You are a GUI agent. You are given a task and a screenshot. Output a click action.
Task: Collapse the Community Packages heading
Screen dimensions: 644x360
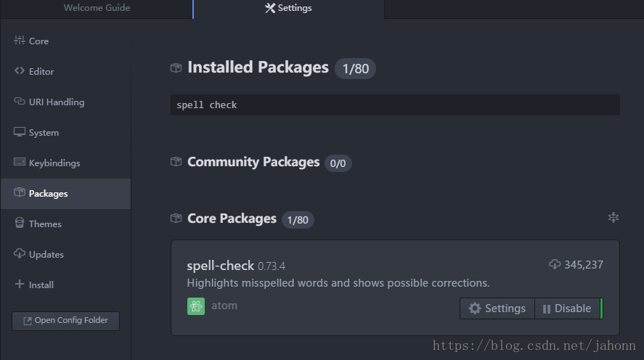(253, 162)
